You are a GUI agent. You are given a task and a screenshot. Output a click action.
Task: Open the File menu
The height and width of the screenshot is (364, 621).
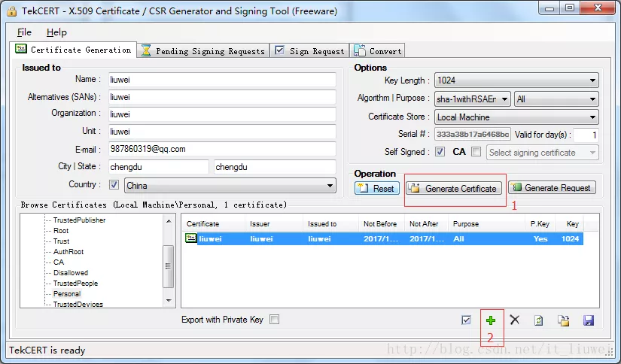[24, 32]
